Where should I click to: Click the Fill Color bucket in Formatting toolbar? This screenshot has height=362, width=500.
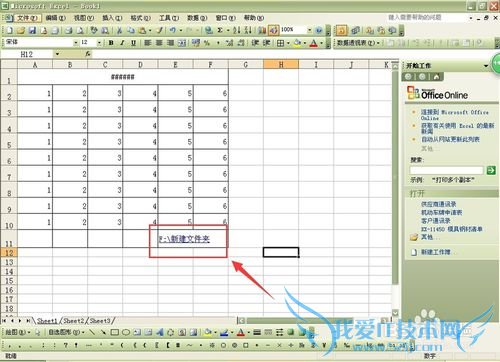297,43
